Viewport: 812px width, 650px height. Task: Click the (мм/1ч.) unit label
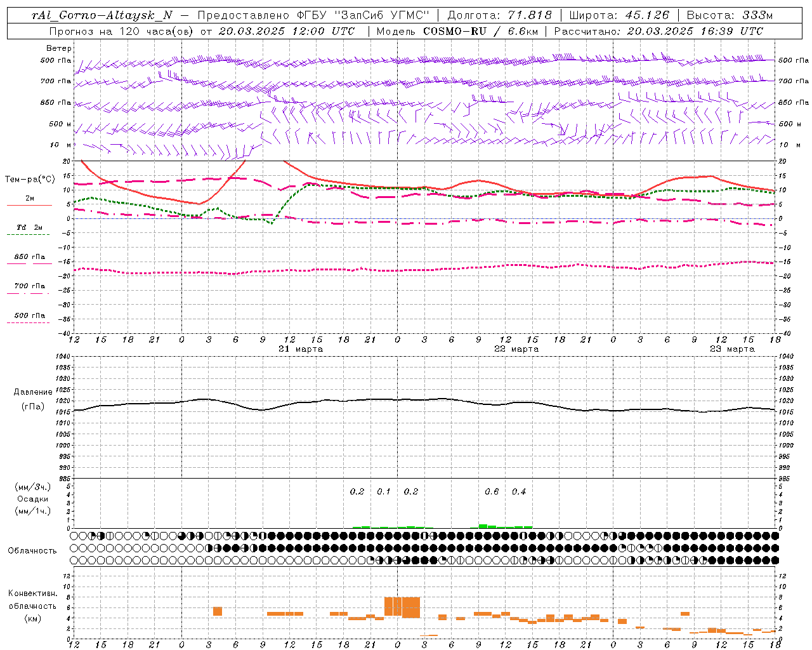pyautogui.click(x=33, y=511)
